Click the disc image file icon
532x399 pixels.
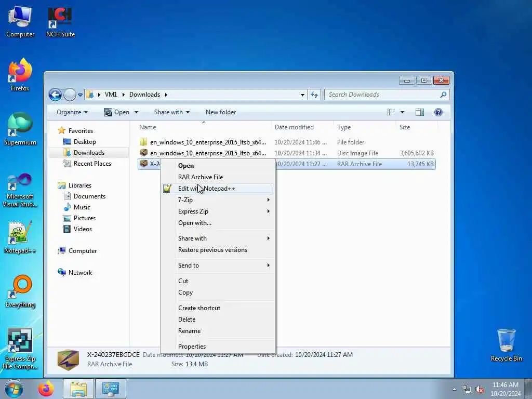(143, 153)
